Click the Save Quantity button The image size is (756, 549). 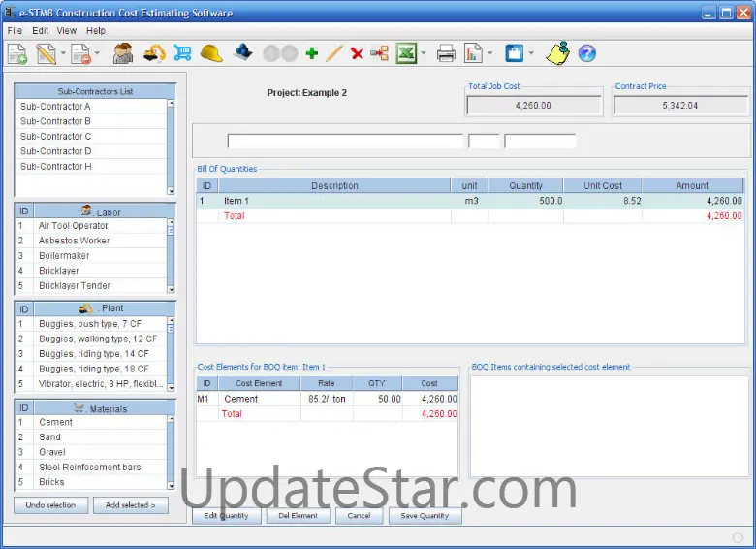point(425,516)
